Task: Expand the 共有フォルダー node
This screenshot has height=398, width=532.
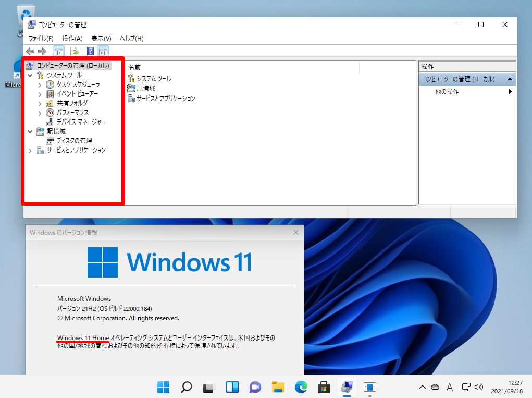Action: pyautogui.click(x=40, y=104)
